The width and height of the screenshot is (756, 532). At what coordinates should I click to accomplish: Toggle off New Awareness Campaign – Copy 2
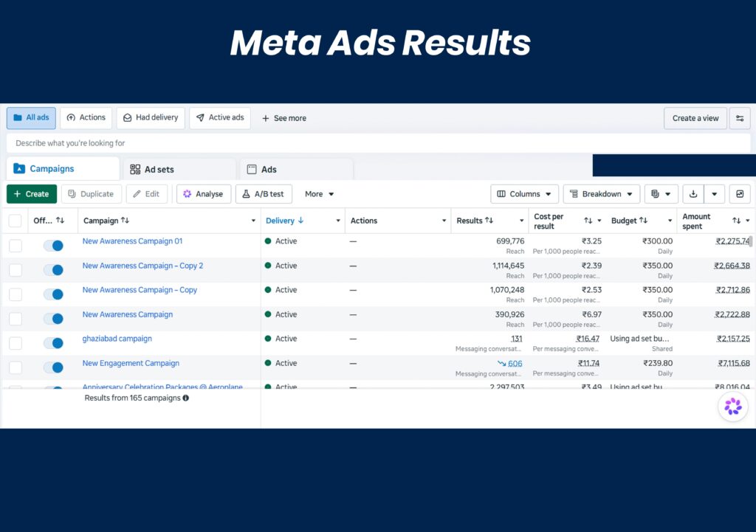[53, 270]
